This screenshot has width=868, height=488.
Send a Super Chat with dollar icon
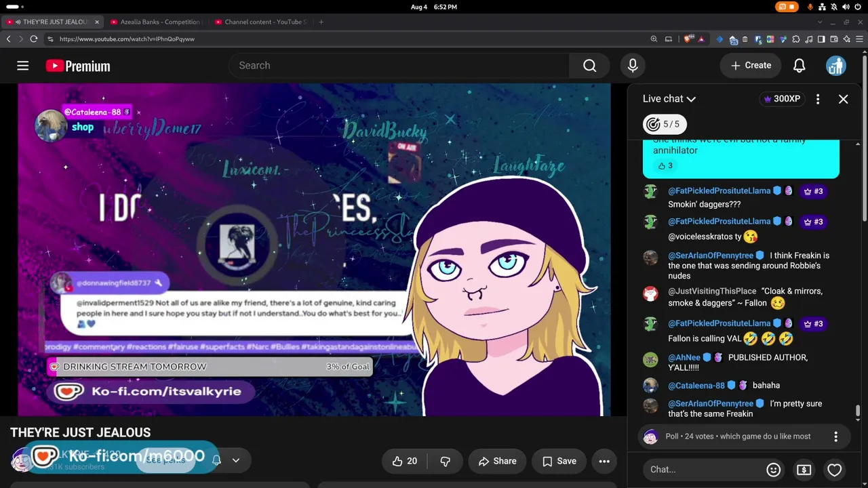[x=804, y=469]
